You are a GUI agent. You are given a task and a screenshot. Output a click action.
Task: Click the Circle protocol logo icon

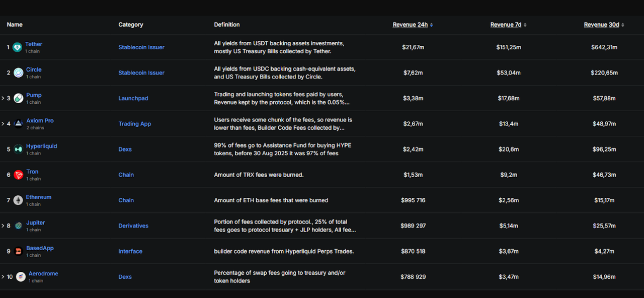point(18,73)
